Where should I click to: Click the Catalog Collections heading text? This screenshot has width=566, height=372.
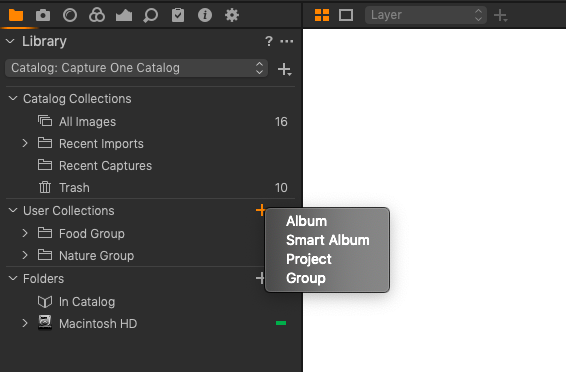point(77,99)
